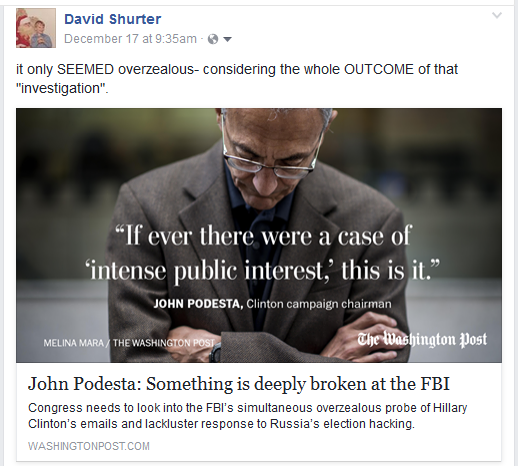518x466 pixels.
Task: Click the word "investigation" in the post
Action: click(62, 88)
